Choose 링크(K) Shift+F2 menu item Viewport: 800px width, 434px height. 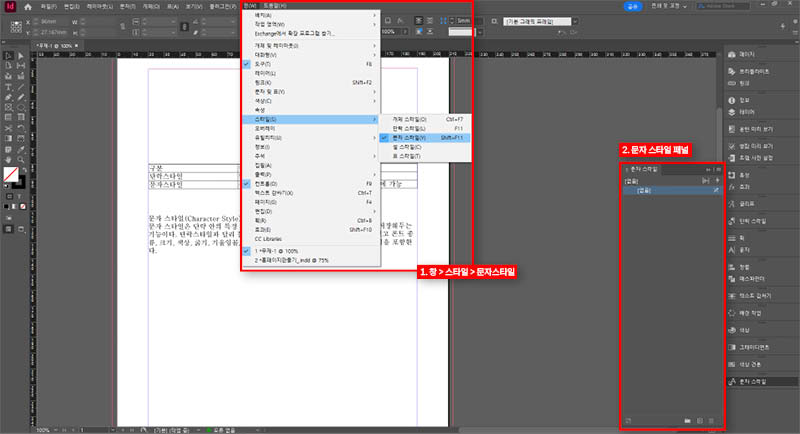[311, 83]
